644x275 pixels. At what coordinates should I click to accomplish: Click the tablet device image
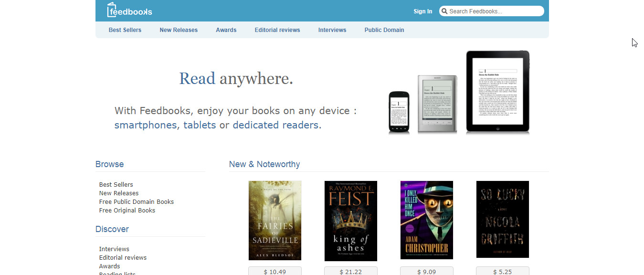coord(497,92)
